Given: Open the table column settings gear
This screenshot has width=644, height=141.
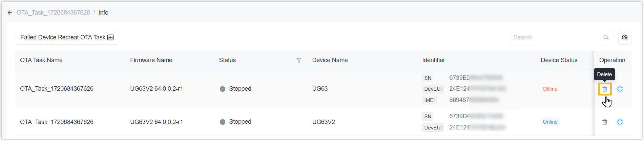Looking at the screenshot, I should [625, 37].
